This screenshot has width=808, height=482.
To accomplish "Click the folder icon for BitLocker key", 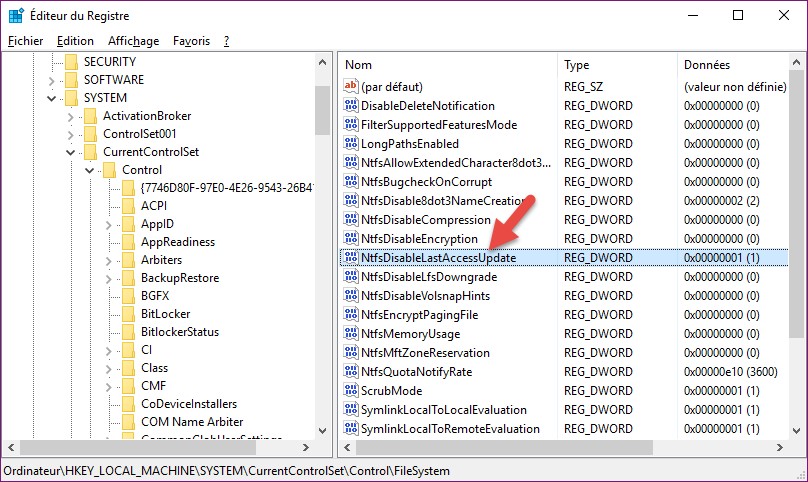I will tap(128, 314).
